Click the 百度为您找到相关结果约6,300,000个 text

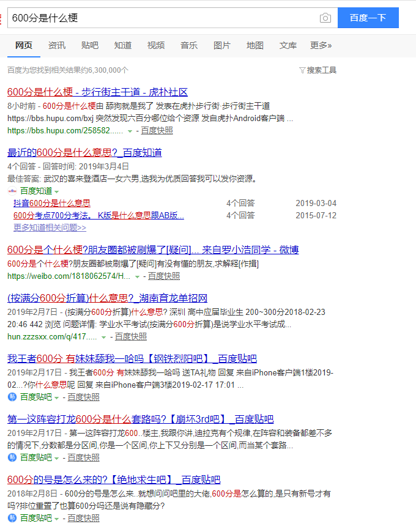(68, 70)
